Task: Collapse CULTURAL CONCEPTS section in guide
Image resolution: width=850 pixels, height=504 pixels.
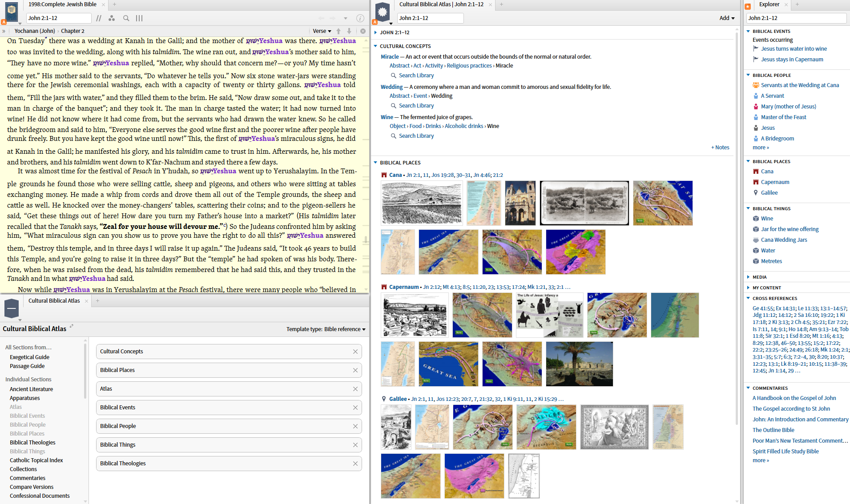Action: [376, 46]
